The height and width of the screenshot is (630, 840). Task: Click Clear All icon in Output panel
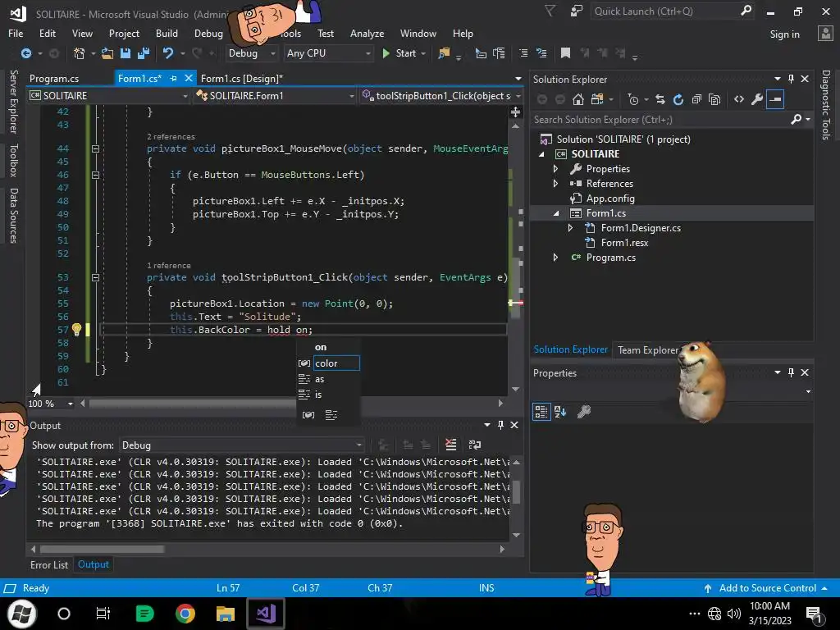pos(451,445)
